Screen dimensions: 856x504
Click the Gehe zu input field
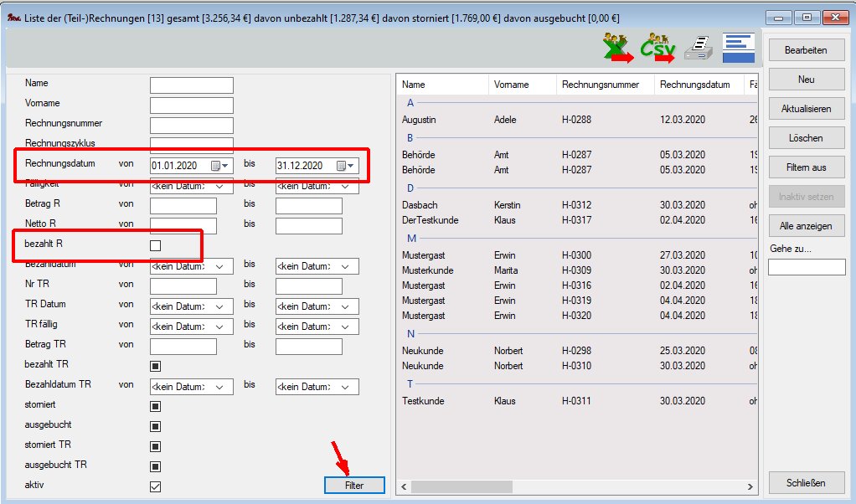point(807,267)
